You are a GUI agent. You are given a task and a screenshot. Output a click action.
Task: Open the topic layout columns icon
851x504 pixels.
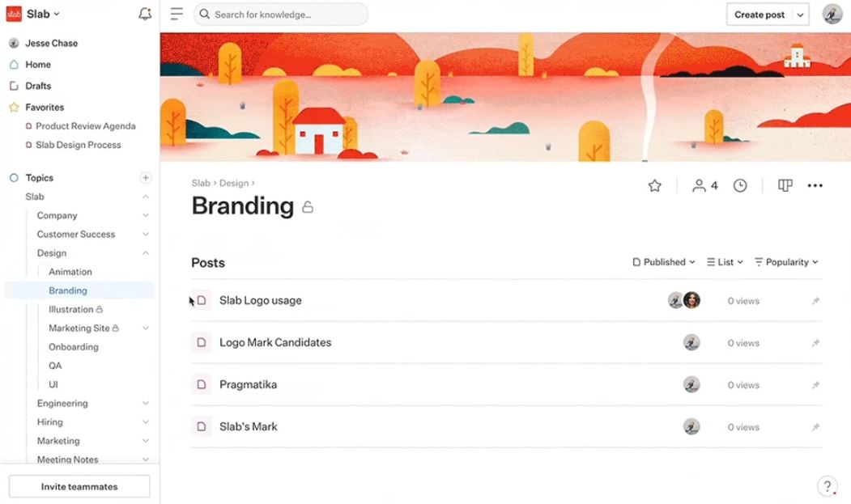pyautogui.click(x=785, y=186)
